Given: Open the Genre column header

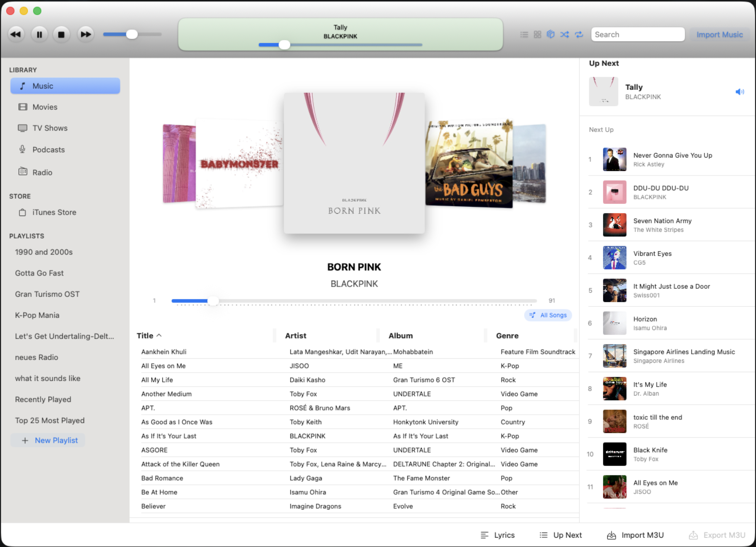Looking at the screenshot, I should coord(507,335).
